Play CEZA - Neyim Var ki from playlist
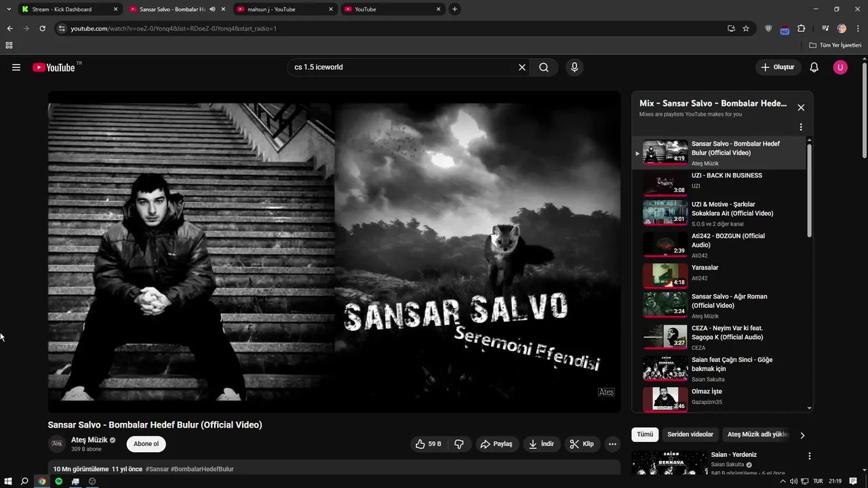Image resolution: width=868 pixels, height=488 pixels. (x=719, y=337)
